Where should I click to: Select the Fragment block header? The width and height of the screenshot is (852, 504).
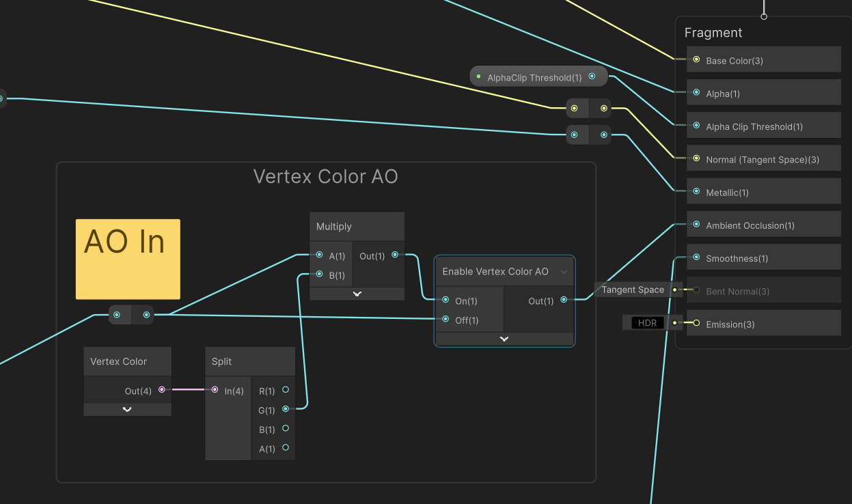(713, 33)
